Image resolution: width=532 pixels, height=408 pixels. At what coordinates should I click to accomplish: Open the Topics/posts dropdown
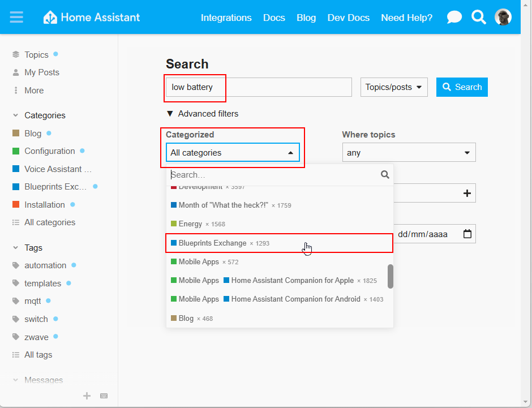[393, 87]
